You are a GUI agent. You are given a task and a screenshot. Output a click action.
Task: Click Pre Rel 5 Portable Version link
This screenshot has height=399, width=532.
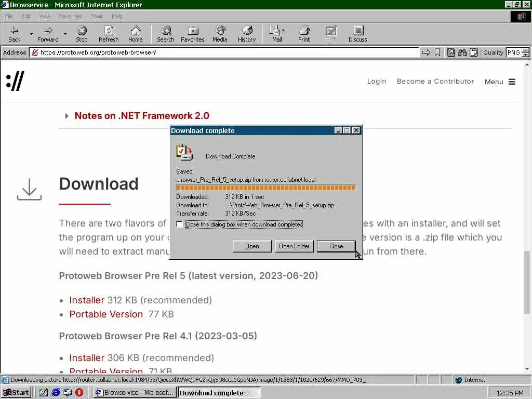click(106, 314)
